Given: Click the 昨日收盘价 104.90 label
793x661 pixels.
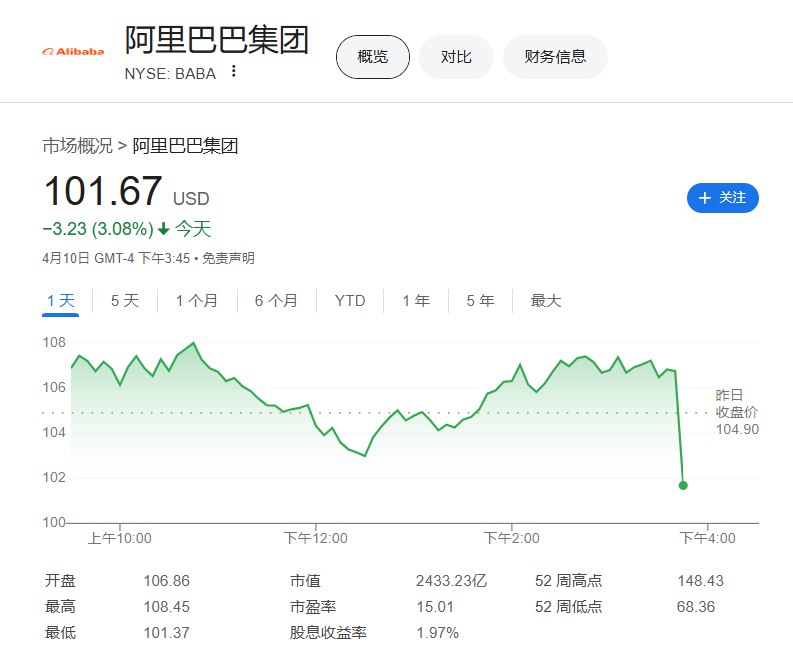Looking at the screenshot, I should (737, 412).
